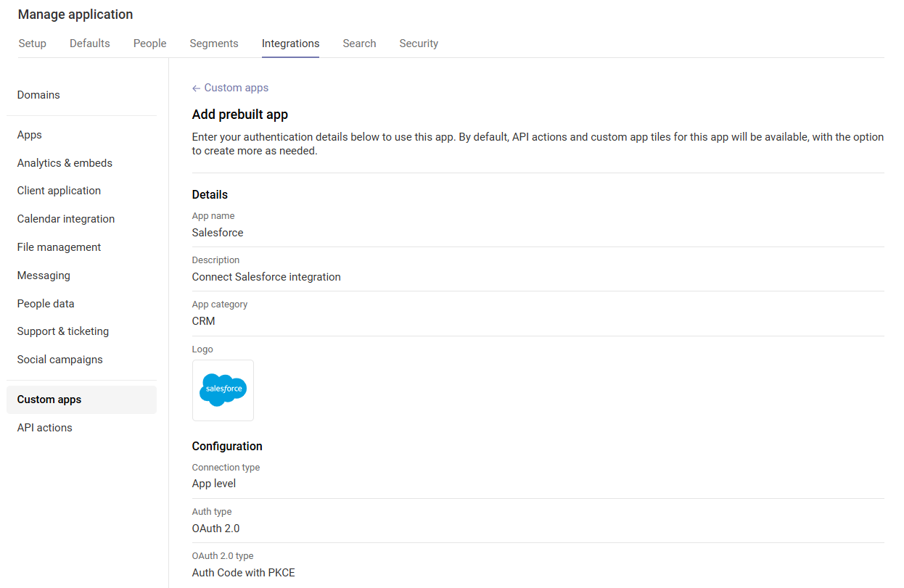
Task: Open Client application settings
Action: (x=59, y=191)
